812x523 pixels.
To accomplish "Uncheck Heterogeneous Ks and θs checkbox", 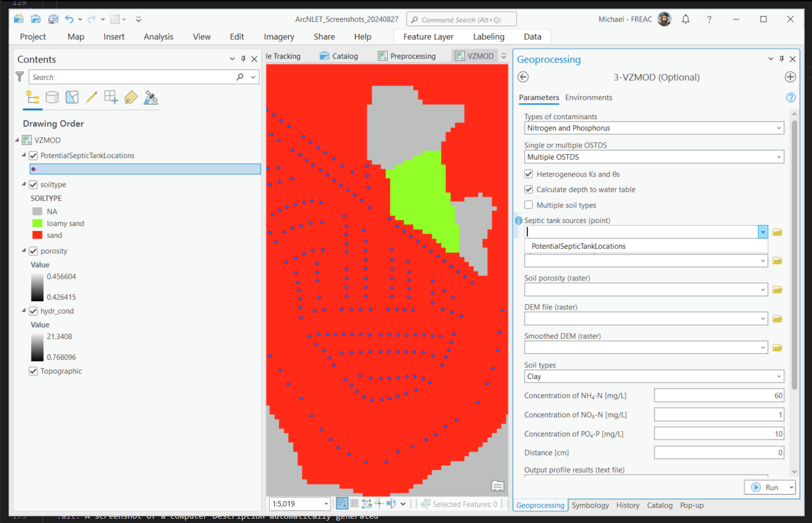I will [x=529, y=174].
